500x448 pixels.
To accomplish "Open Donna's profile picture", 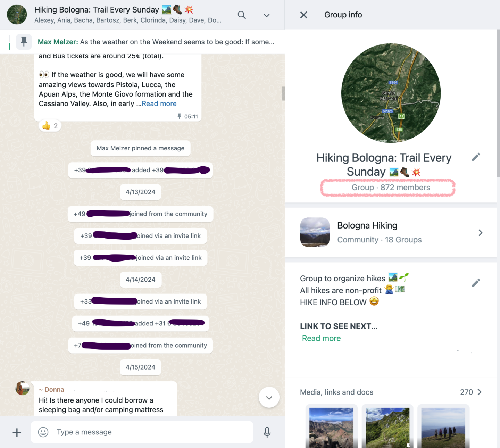I will point(23,388).
